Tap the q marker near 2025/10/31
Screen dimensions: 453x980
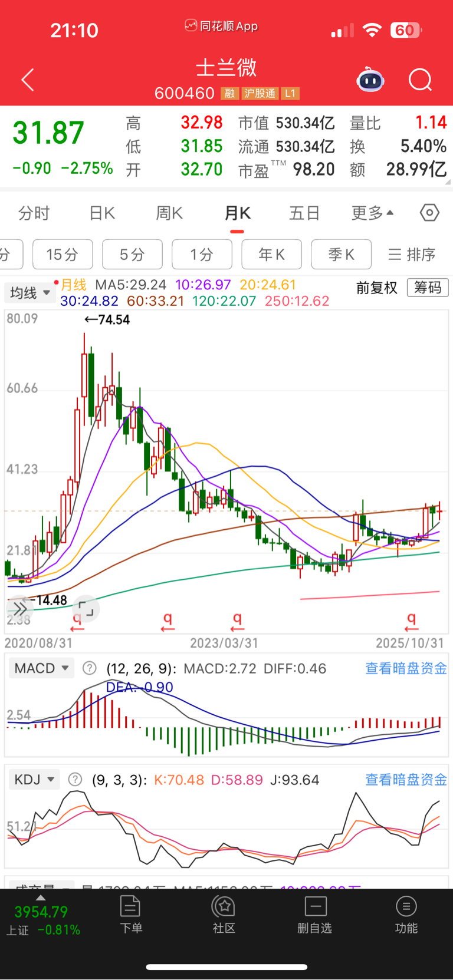[411, 621]
